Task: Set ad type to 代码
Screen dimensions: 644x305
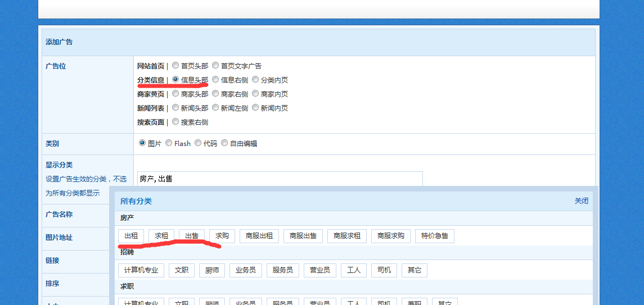Action: coord(198,143)
